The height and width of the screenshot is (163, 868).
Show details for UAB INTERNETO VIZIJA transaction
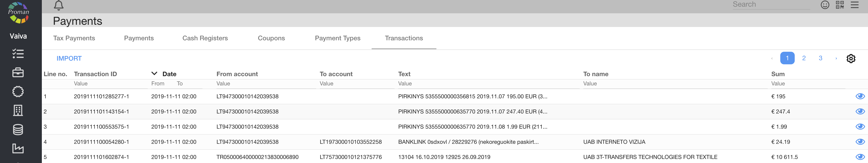860,142
